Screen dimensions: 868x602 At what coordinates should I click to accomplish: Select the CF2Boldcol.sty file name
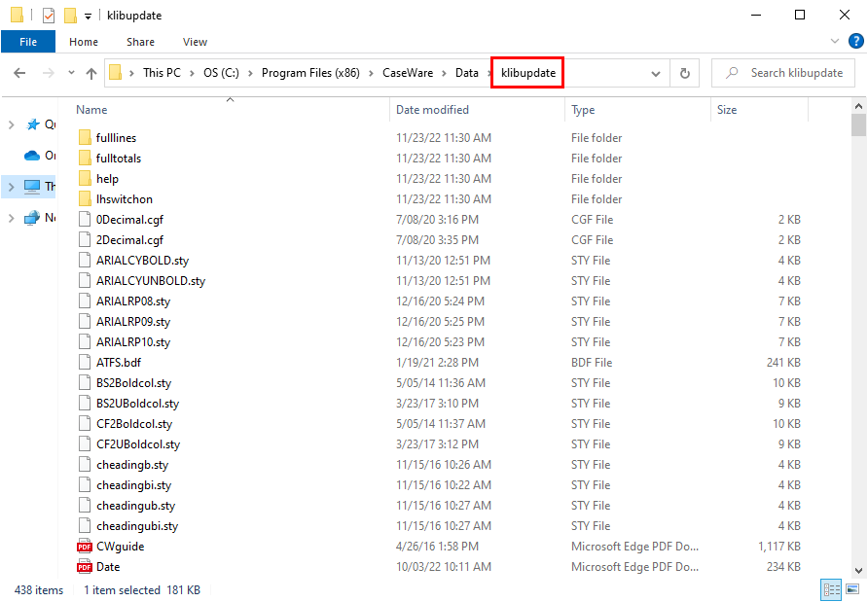point(134,424)
